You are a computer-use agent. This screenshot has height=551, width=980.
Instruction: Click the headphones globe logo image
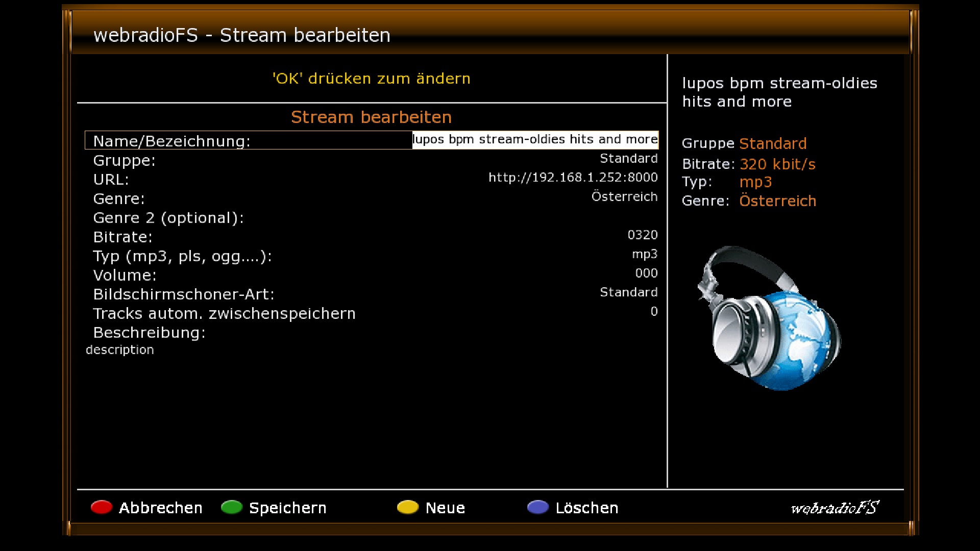pyautogui.click(x=769, y=318)
